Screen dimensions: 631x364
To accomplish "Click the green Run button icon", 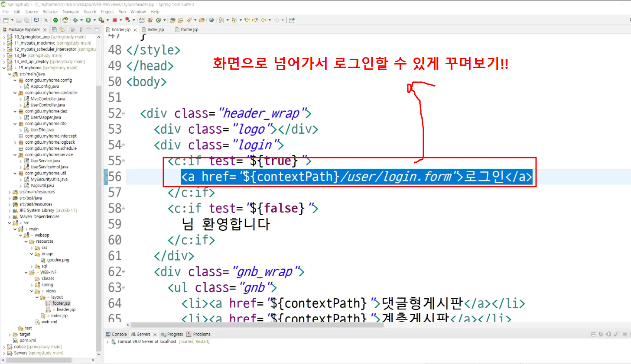I will [88, 20].
